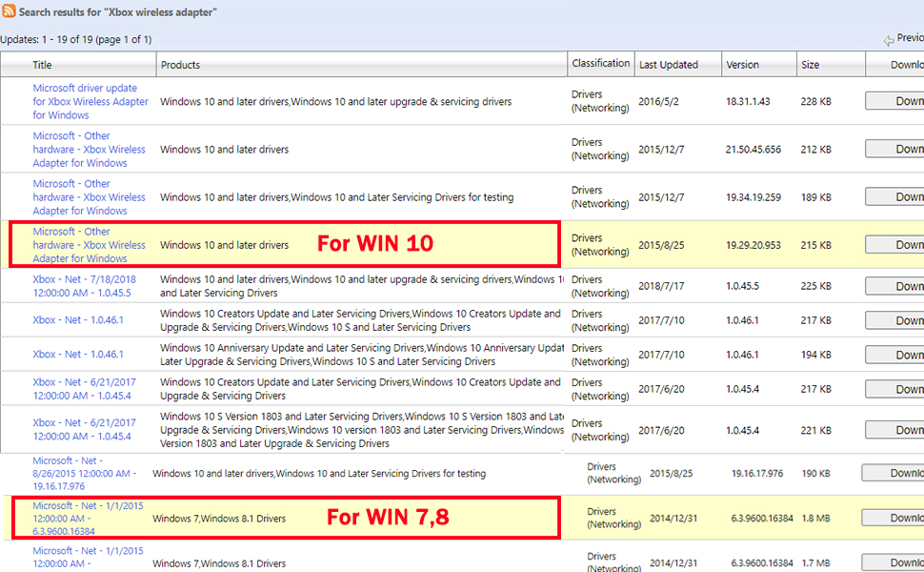Download the 21.50.45.656 driver
This screenshot has height=572, width=924.
click(x=894, y=149)
